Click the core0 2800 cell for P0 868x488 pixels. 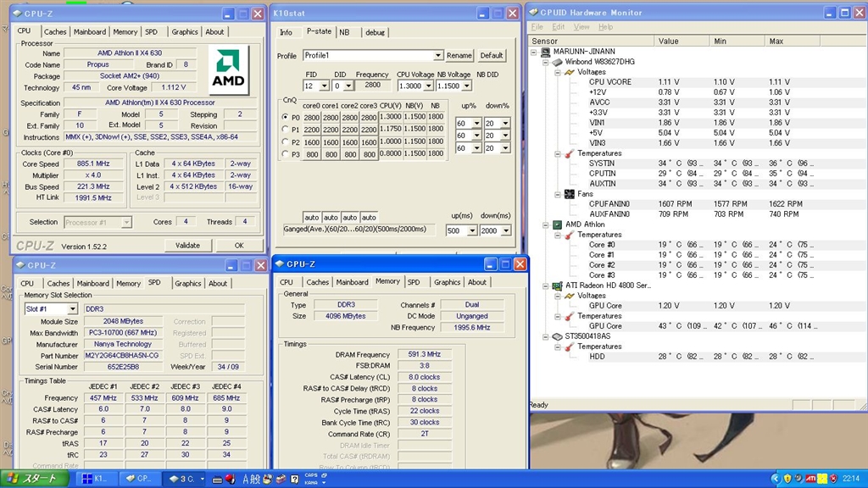coord(311,118)
